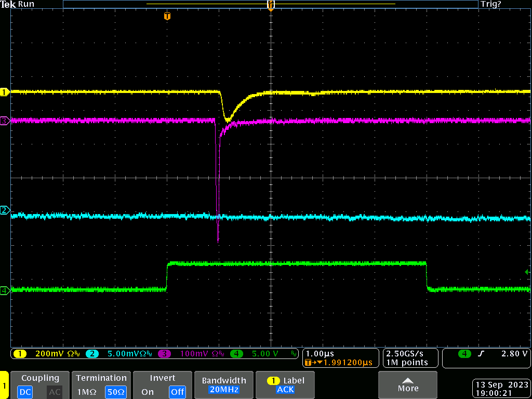Set coupling to AC
This screenshot has height=399, width=532.
pos(55,392)
